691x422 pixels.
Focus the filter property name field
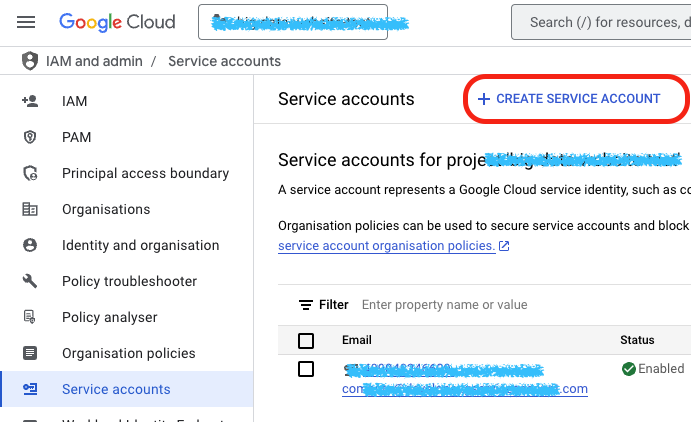(445, 305)
